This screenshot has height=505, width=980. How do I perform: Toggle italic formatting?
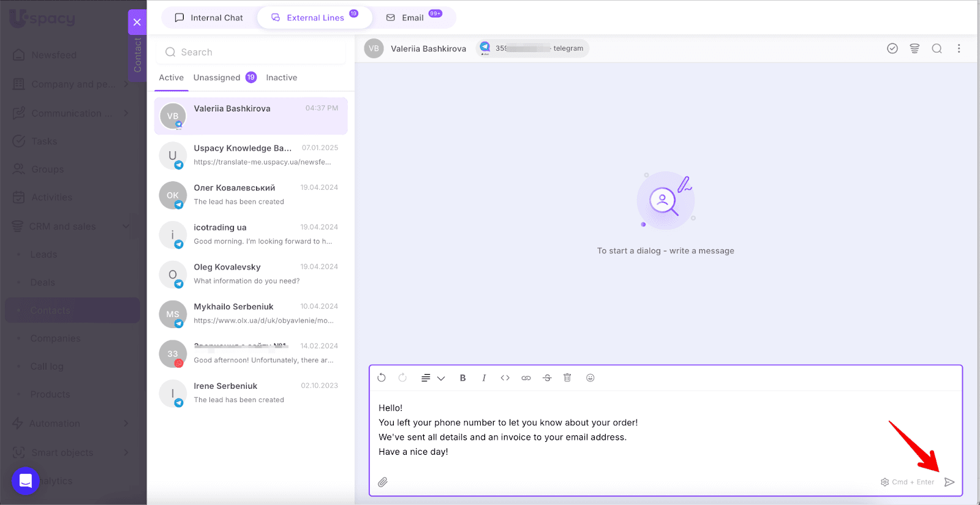click(x=484, y=378)
